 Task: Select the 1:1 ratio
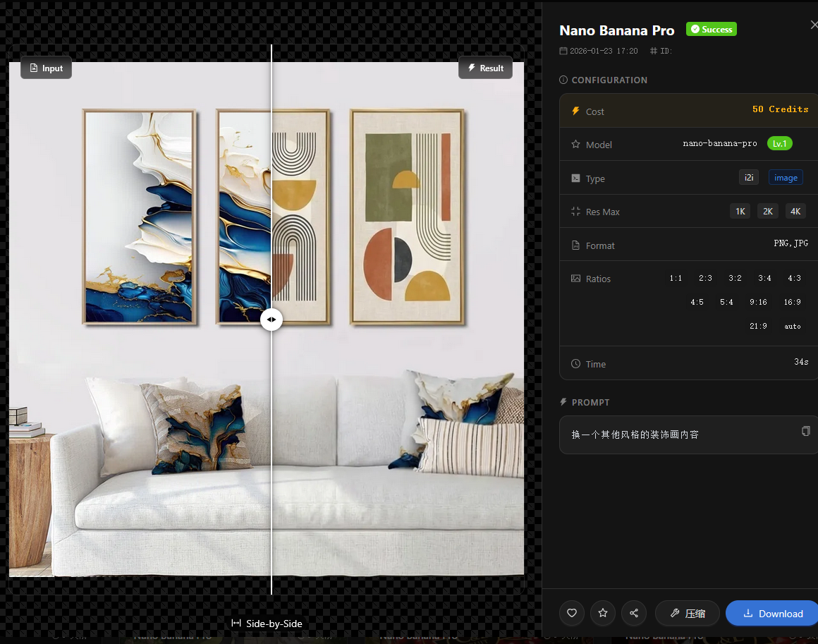point(676,278)
